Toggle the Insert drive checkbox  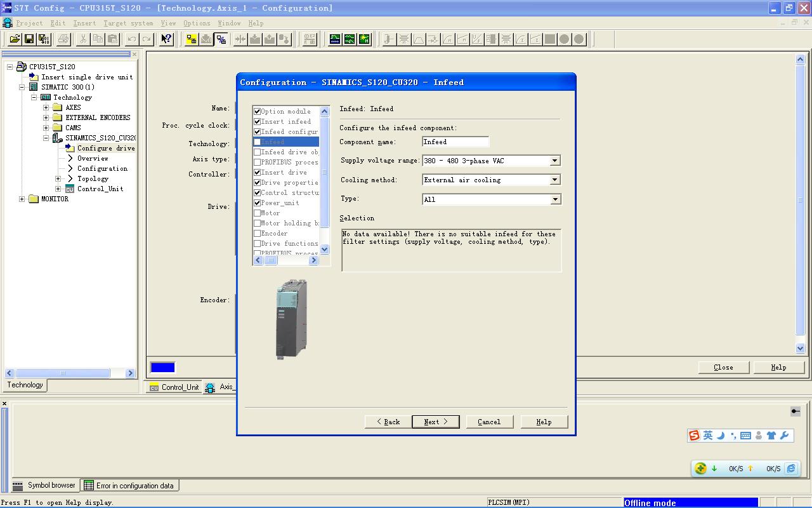pos(257,172)
